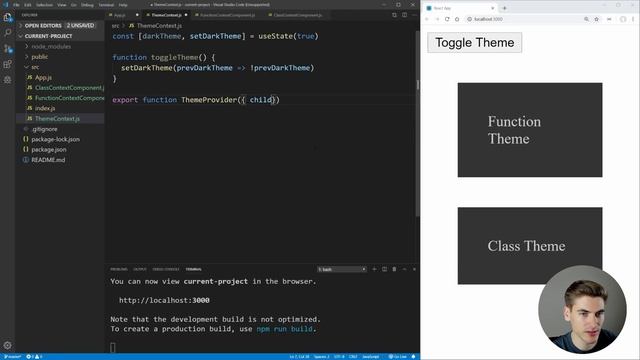Click the http://localhost:3000 link in terminal
The image size is (640, 360).
pyautogui.click(x=164, y=300)
